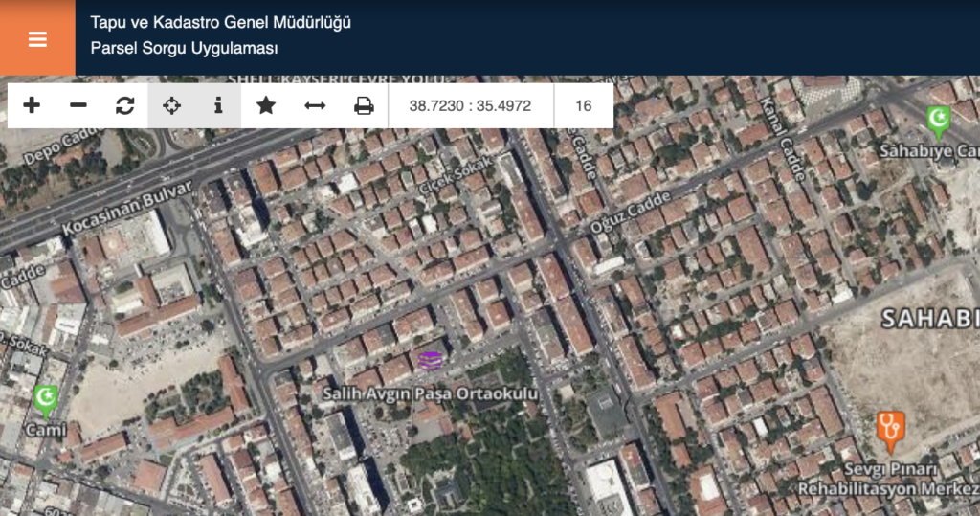Click the Oğuz Cadde street label
Image resolution: width=980 pixels, height=516 pixels.
(x=630, y=213)
